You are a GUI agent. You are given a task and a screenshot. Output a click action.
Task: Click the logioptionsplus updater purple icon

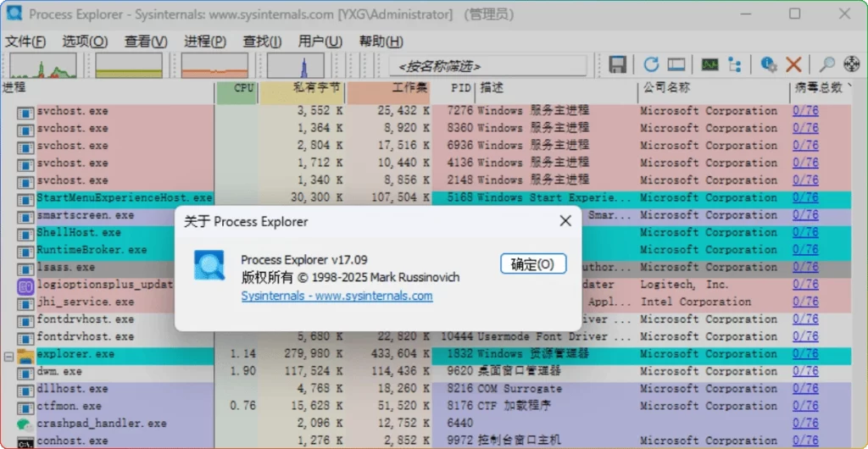point(25,286)
